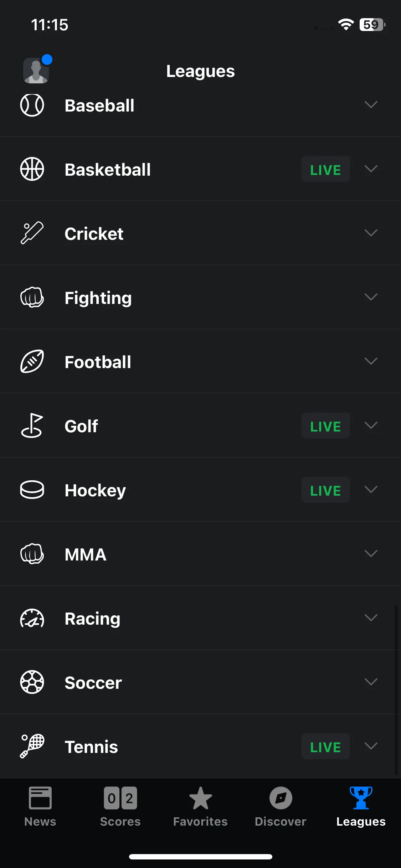Open the profile avatar with notification dot
Image resolution: width=401 pixels, height=868 pixels.
coord(37,69)
